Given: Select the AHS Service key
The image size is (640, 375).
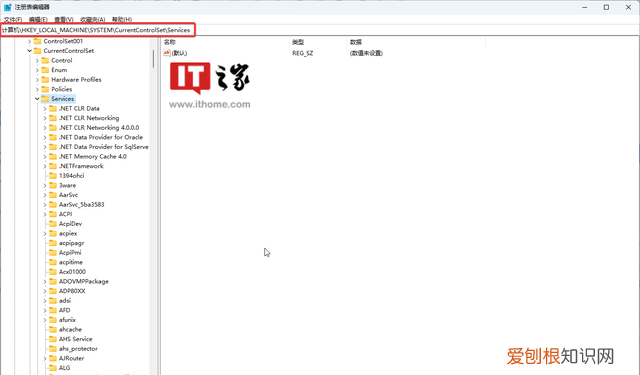Looking at the screenshot, I should 76,339.
